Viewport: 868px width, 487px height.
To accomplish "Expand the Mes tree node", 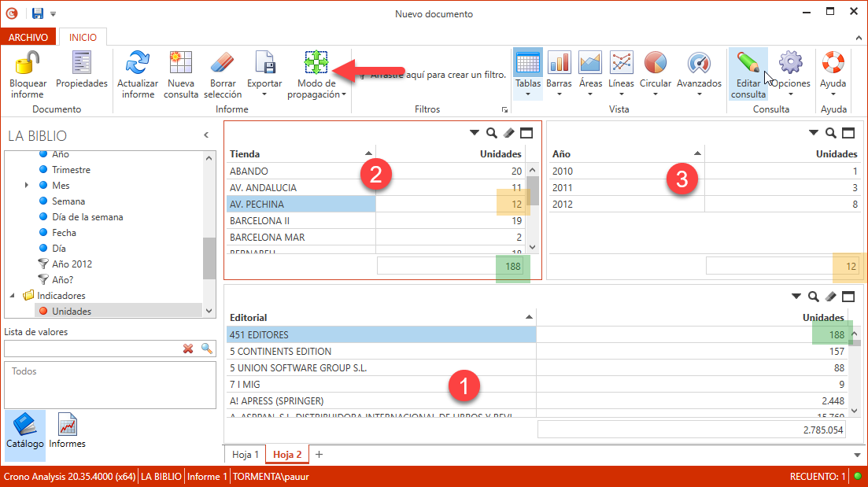I will [x=27, y=186].
